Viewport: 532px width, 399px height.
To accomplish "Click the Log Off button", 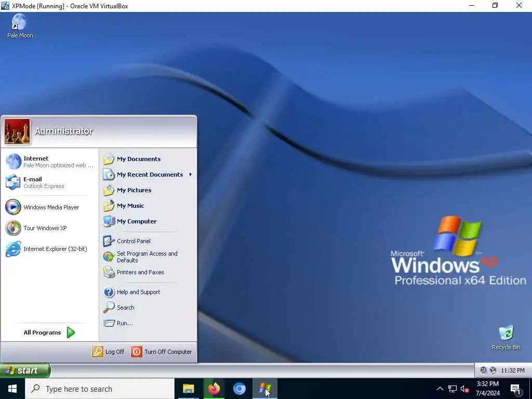I will coord(108,352).
